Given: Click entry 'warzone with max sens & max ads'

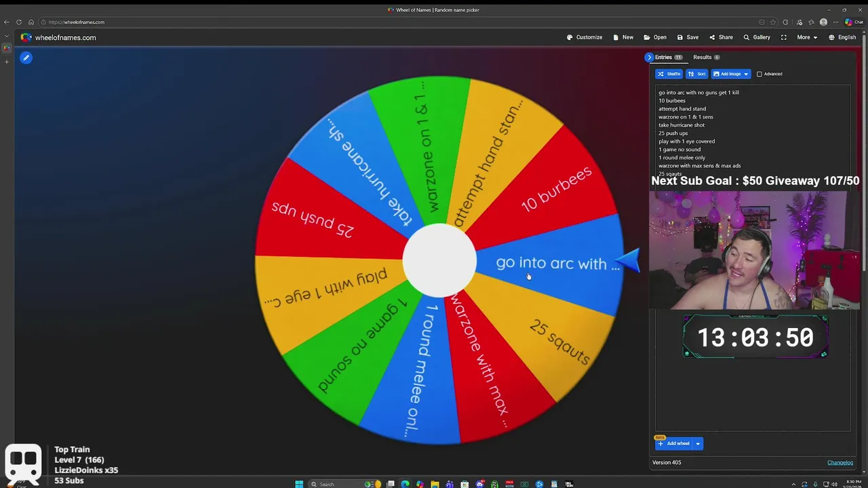Looking at the screenshot, I should 699,165.
